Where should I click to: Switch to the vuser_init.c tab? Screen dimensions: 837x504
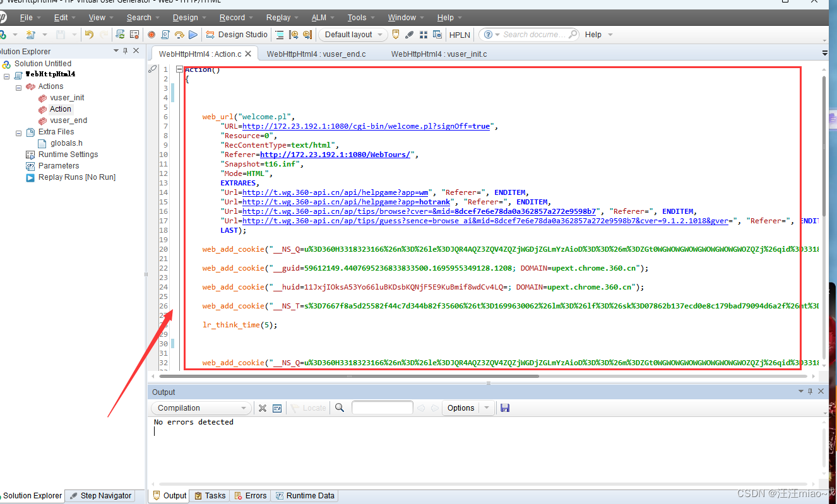[439, 54]
